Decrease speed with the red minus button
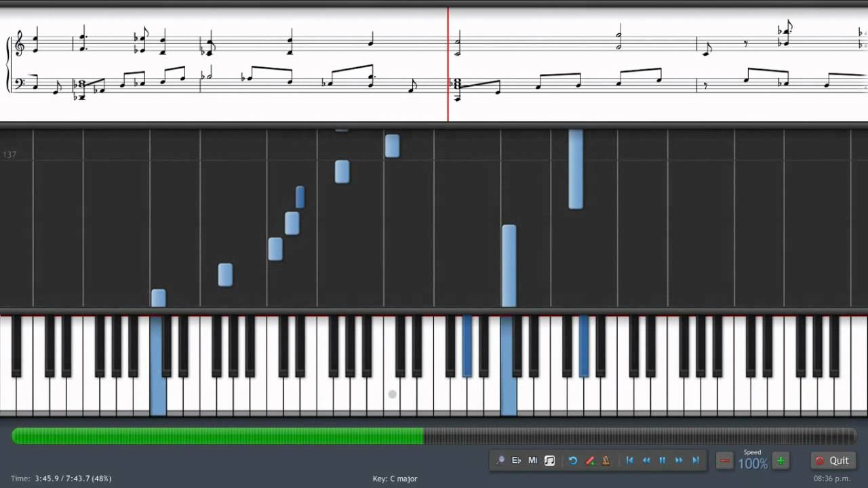Screen dimensions: 868x488 coord(725,461)
